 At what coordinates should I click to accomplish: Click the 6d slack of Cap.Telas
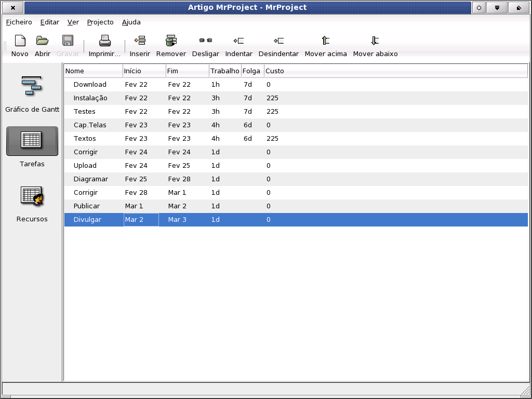[248, 125]
